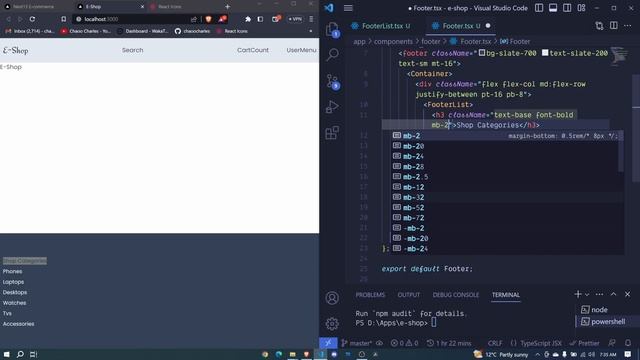The height and width of the screenshot is (360, 640).
Task: Click the master branch status bar item
Action: pyautogui.click(x=356, y=343)
